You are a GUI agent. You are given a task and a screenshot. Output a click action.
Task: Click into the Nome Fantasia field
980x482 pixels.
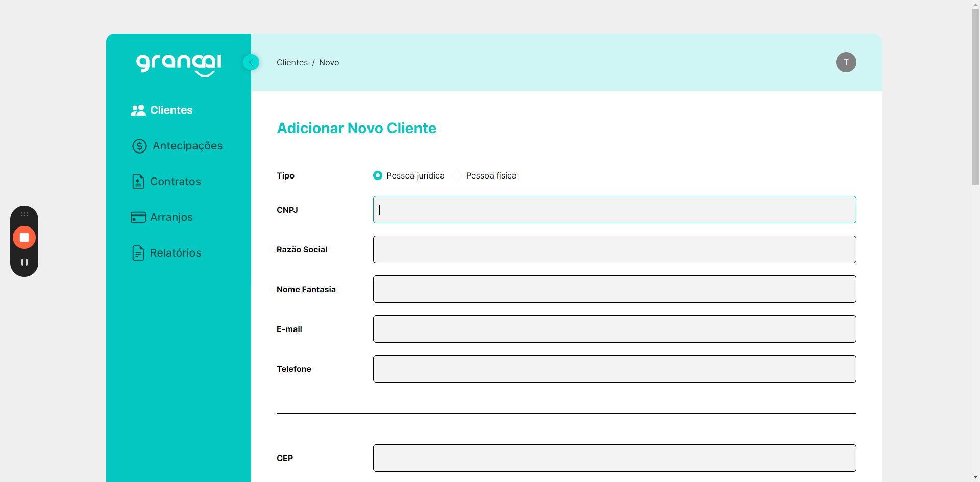point(615,289)
